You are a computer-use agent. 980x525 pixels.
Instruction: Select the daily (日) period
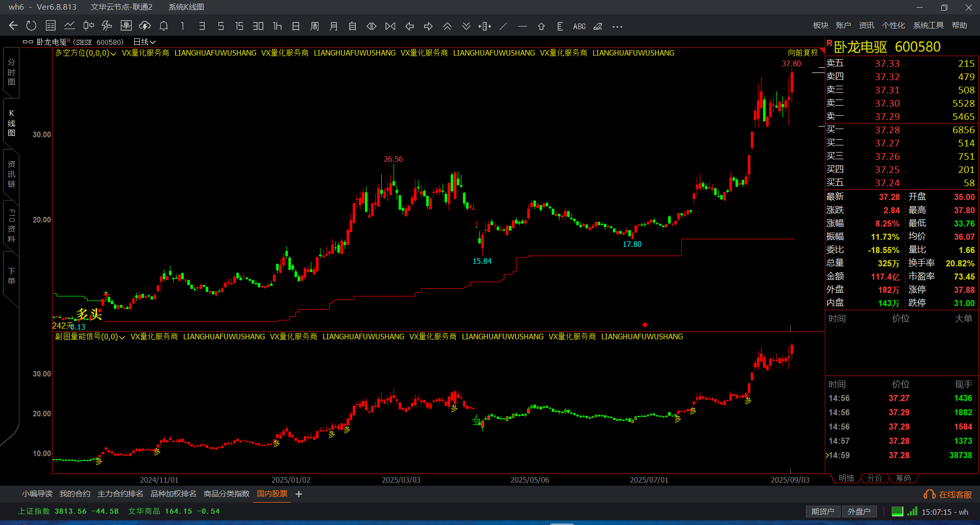pyautogui.click(x=296, y=26)
